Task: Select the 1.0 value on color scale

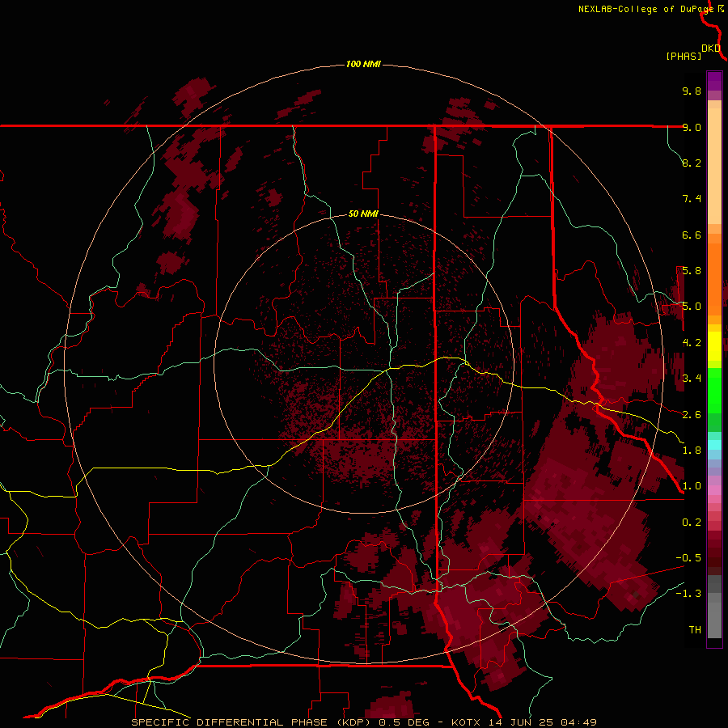Action: click(x=692, y=486)
